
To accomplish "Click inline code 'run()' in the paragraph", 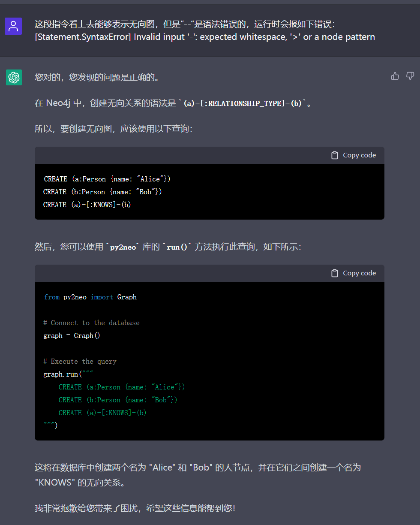I will click(x=177, y=247).
